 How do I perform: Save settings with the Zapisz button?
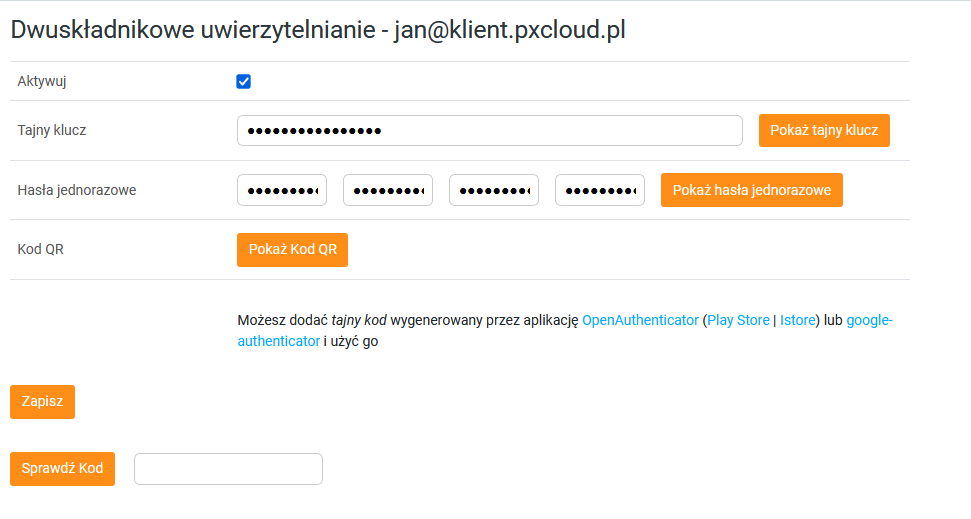(42, 401)
